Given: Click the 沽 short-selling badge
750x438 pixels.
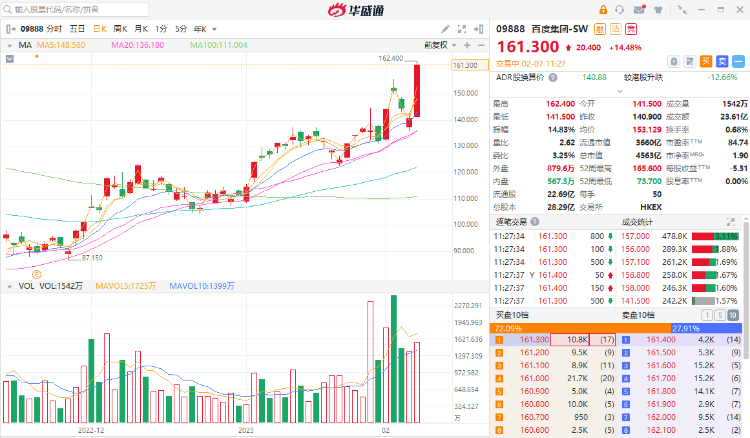Looking at the screenshot, I should point(616,29).
